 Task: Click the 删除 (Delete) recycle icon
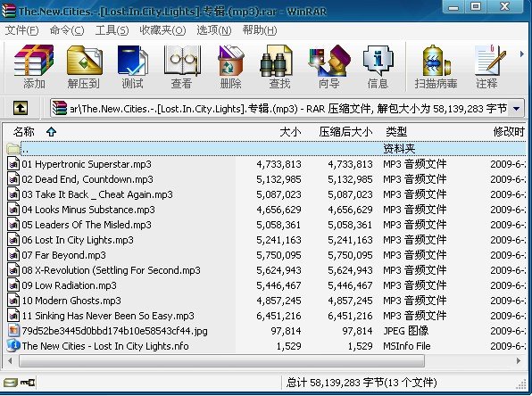pyautogui.click(x=230, y=67)
